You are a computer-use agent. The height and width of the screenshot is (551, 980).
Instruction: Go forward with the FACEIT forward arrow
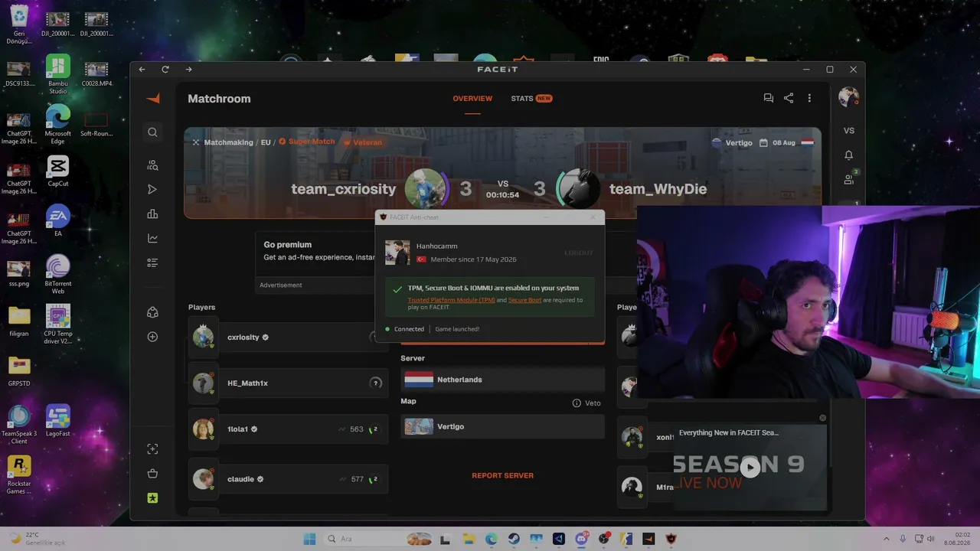(188, 70)
